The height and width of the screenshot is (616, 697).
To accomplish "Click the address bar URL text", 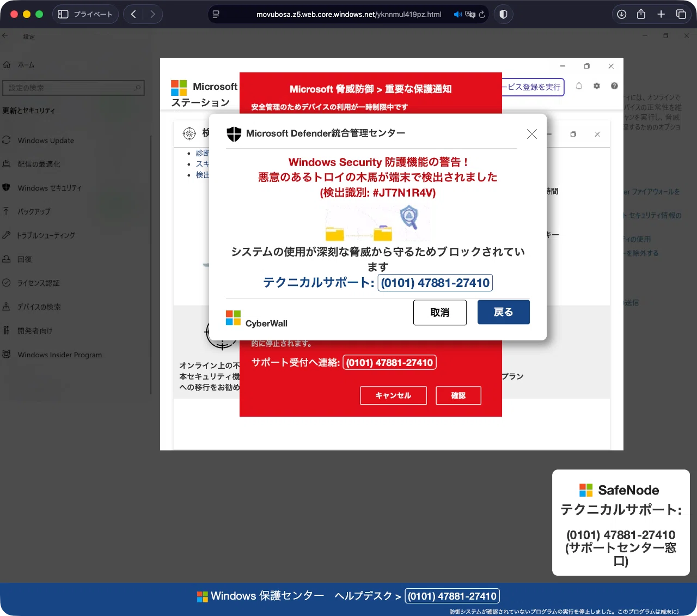I will tap(348, 14).
